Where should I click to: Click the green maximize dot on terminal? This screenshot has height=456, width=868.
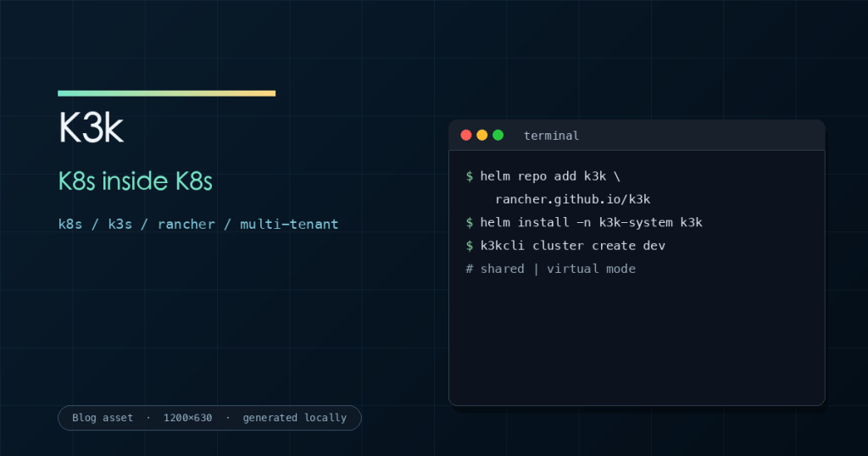tap(498, 135)
